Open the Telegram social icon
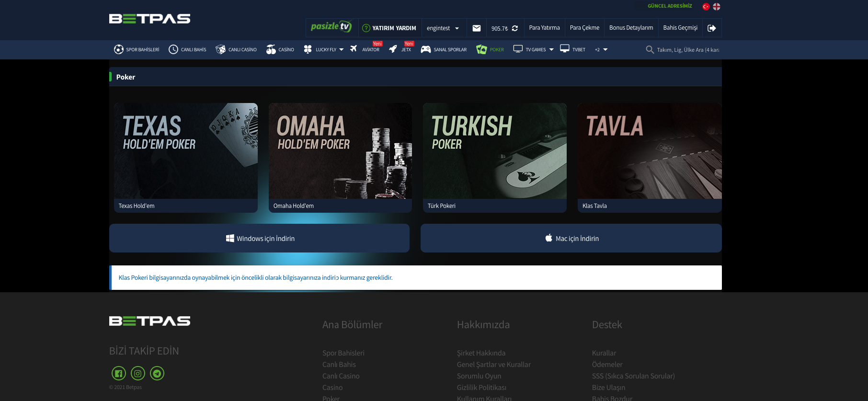The image size is (868, 401). (x=157, y=373)
